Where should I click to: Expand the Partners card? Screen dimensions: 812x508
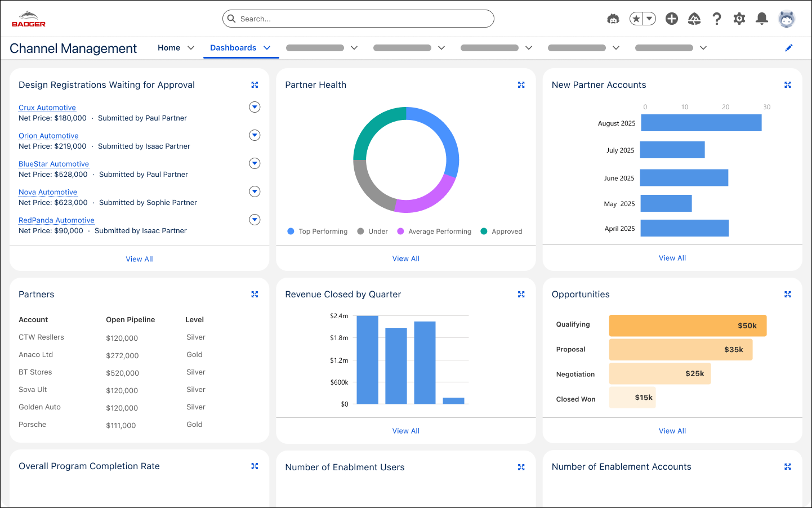[x=255, y=294]
